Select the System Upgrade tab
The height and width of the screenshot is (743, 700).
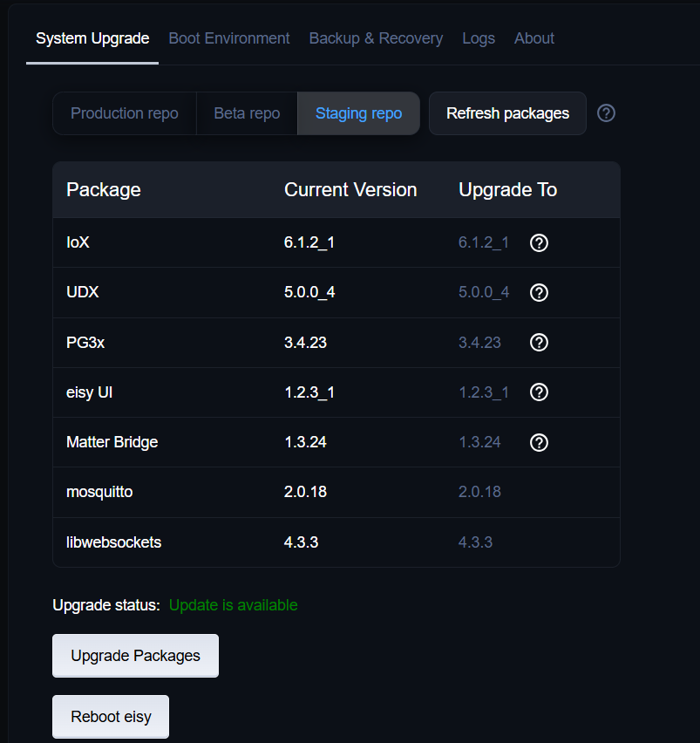[92, 38]
